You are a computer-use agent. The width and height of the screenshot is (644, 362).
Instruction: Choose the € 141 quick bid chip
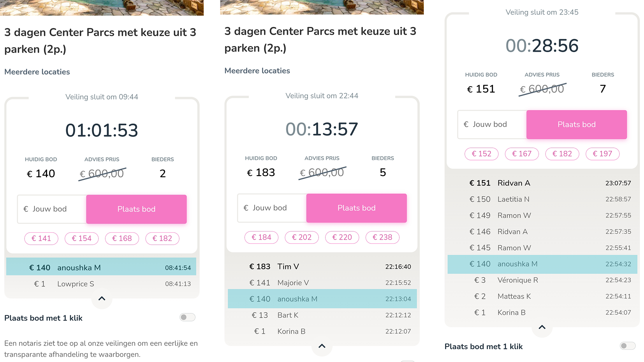[41, 238]
